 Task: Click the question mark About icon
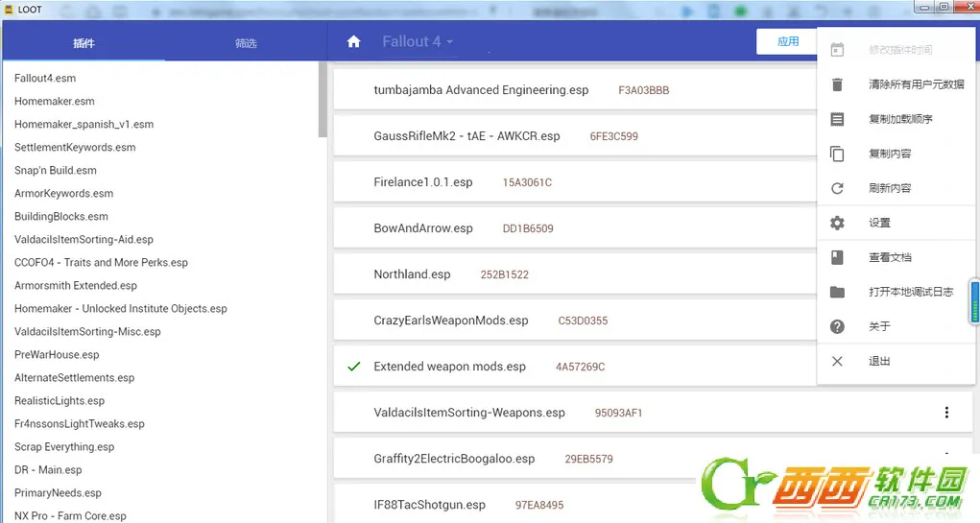click(837, 326)
